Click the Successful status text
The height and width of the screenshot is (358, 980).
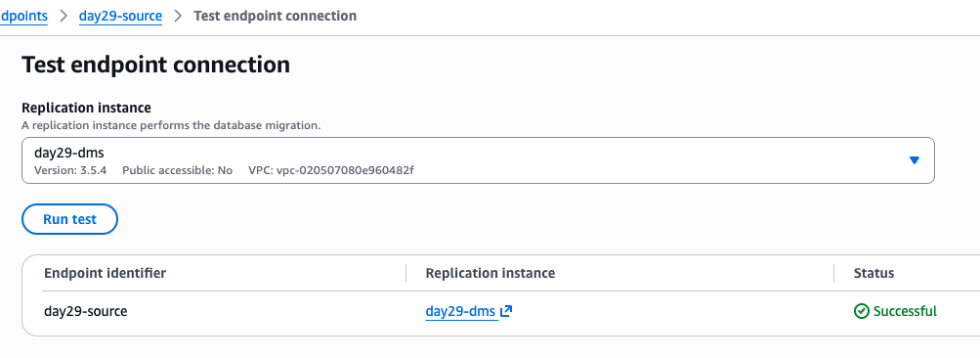coord(905,311)
